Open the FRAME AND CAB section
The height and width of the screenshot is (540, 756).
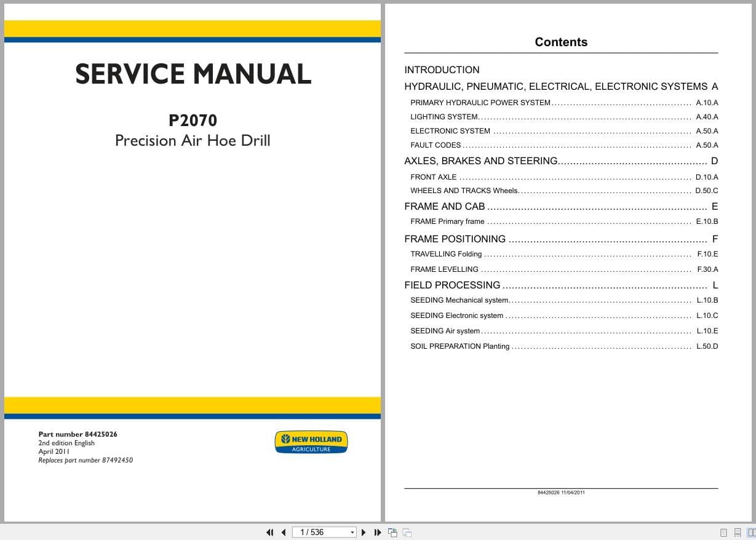point(561,207)
